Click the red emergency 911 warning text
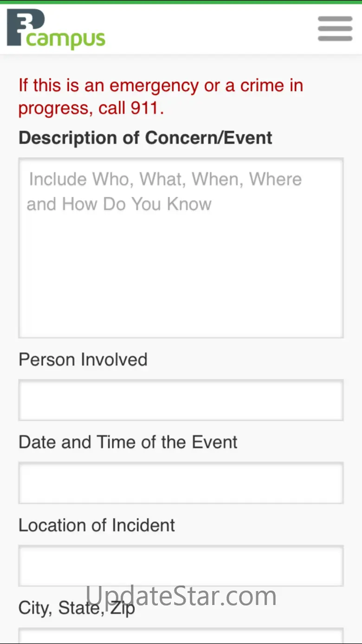This screenshot has width=362, height=644. coord(161,97)
